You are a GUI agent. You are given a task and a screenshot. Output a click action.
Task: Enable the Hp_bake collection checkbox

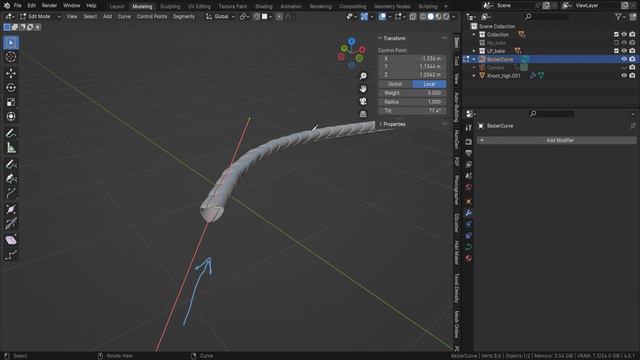coord(616,43)
